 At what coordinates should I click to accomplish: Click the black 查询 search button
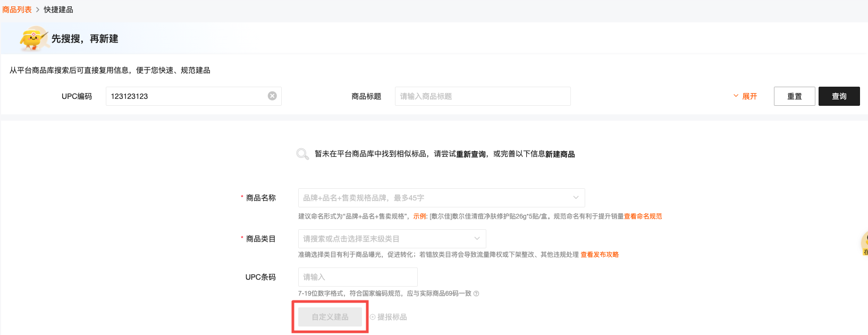pos(839,96)
